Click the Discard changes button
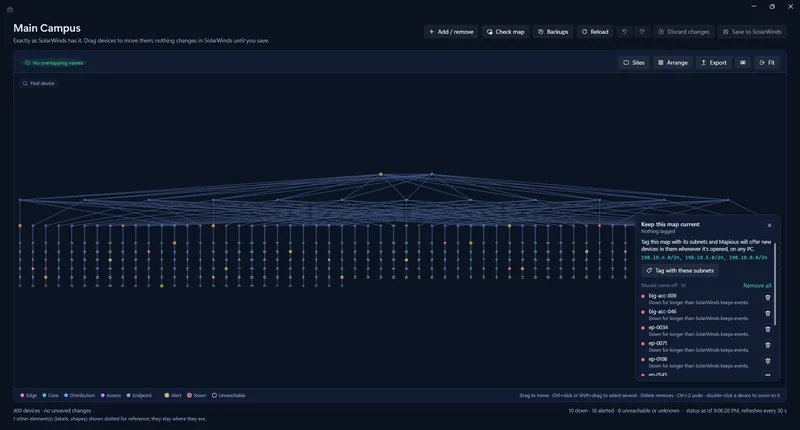This screenshot has width=800, height=430. [684, 32]
